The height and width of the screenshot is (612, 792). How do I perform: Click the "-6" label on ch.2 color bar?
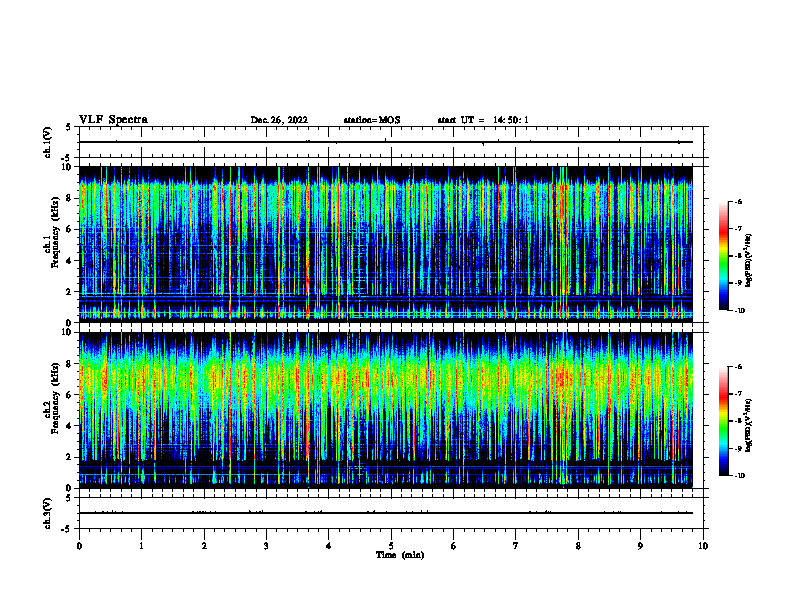coord(739,367)
